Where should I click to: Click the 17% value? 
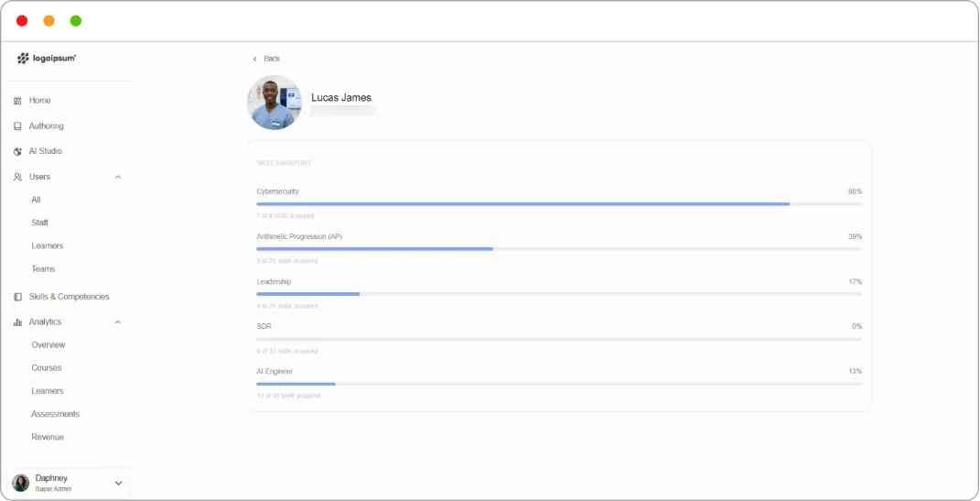[x=855, y=281]
